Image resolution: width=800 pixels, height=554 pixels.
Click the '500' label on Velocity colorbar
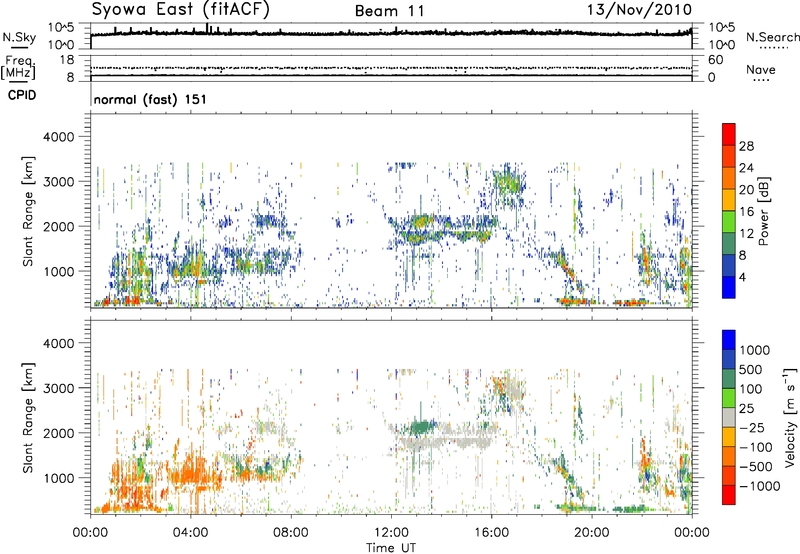[751, 370]
